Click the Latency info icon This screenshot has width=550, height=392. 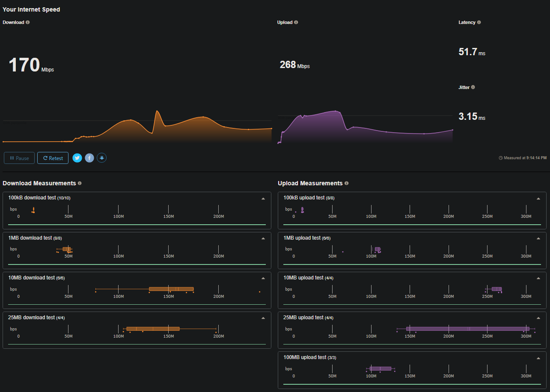[x=479, y=22]
